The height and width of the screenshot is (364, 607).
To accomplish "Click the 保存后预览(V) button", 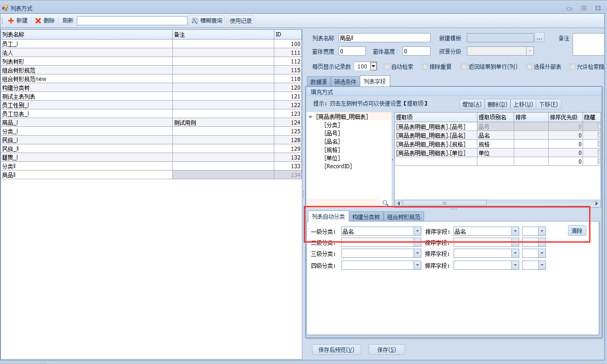I will [x=336, y=350].
